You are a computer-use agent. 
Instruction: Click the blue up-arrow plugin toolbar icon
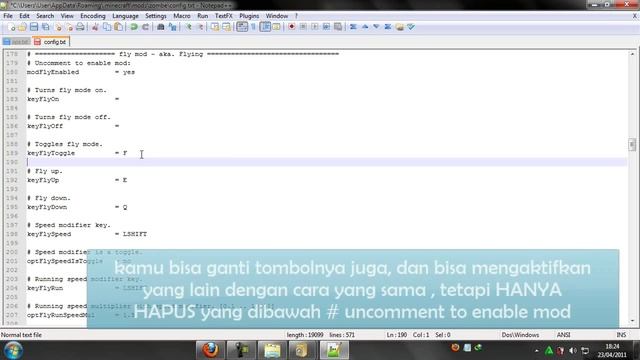point(365,27)
